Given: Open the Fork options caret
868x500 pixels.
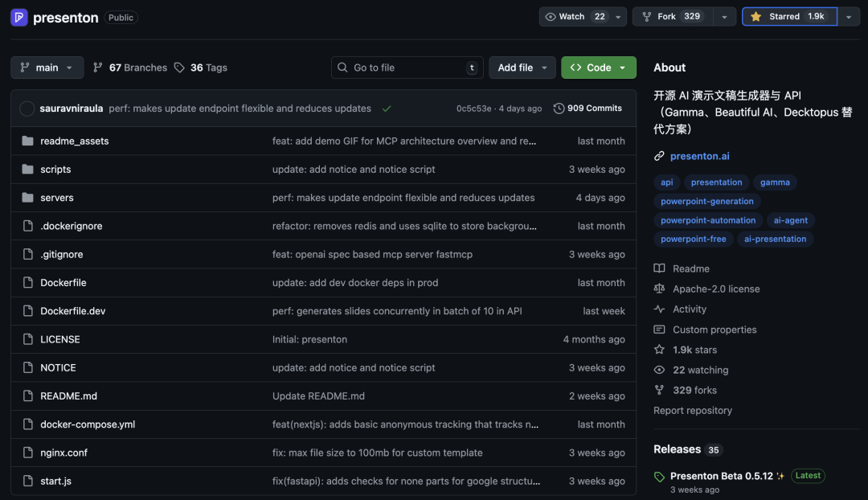Looking at the screenshot, I should [x=724, y=16].
